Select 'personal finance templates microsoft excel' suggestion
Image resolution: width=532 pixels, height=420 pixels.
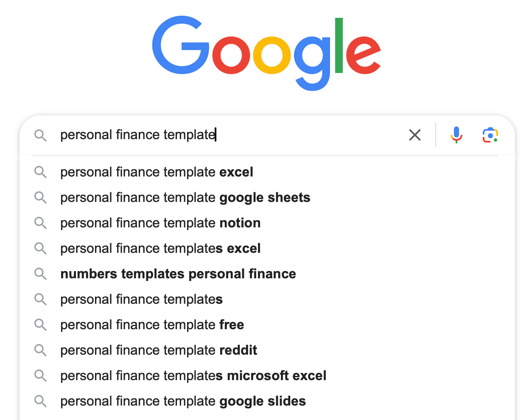267,376
